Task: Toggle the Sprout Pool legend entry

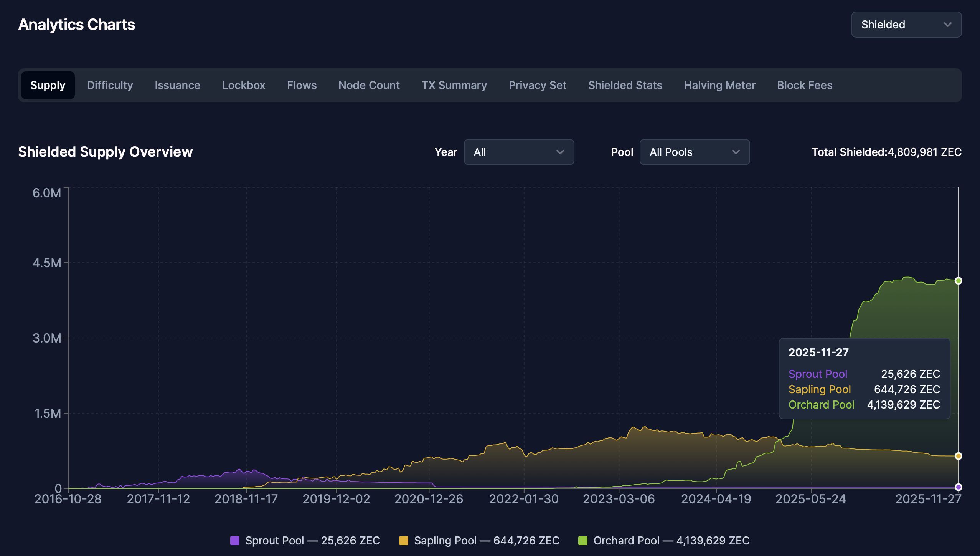Action: pyautogui.click(x=305, y=541)
